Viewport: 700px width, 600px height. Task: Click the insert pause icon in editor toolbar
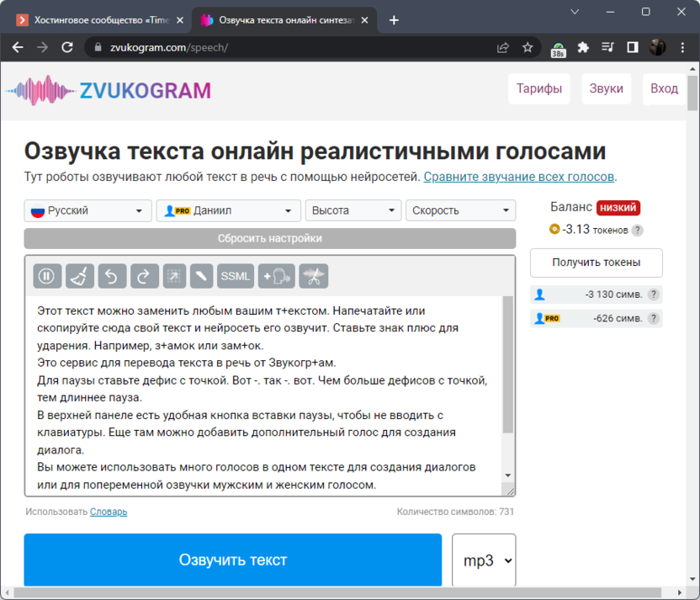point(48,276)
